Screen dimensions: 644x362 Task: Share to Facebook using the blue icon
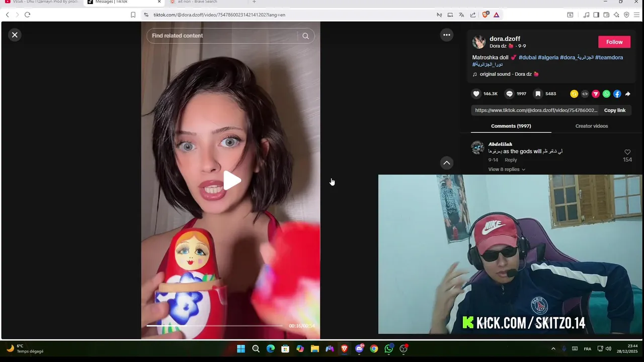617,94
